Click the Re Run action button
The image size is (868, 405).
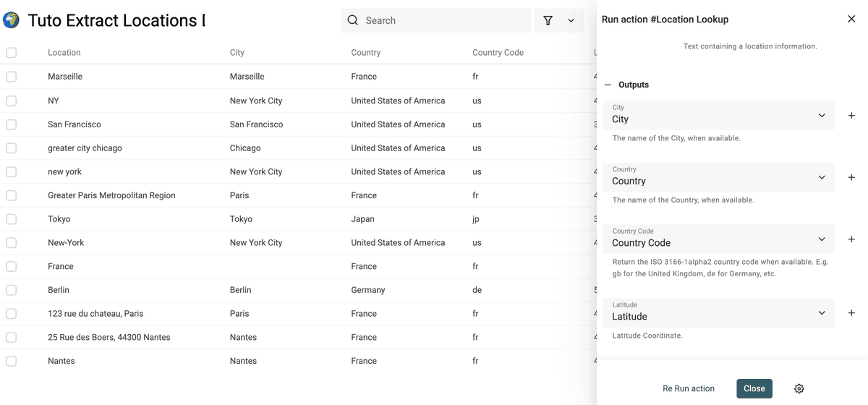pyautogui.click(x=689, y=388)
